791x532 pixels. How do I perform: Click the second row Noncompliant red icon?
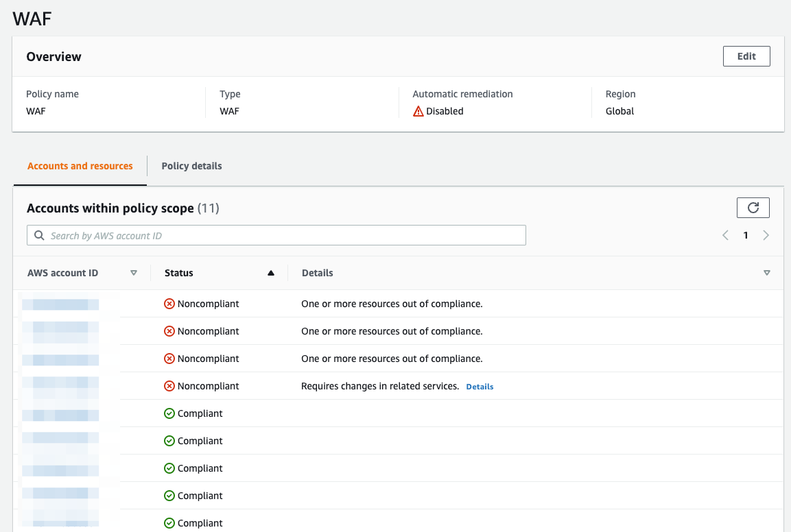tap(169, 331)
